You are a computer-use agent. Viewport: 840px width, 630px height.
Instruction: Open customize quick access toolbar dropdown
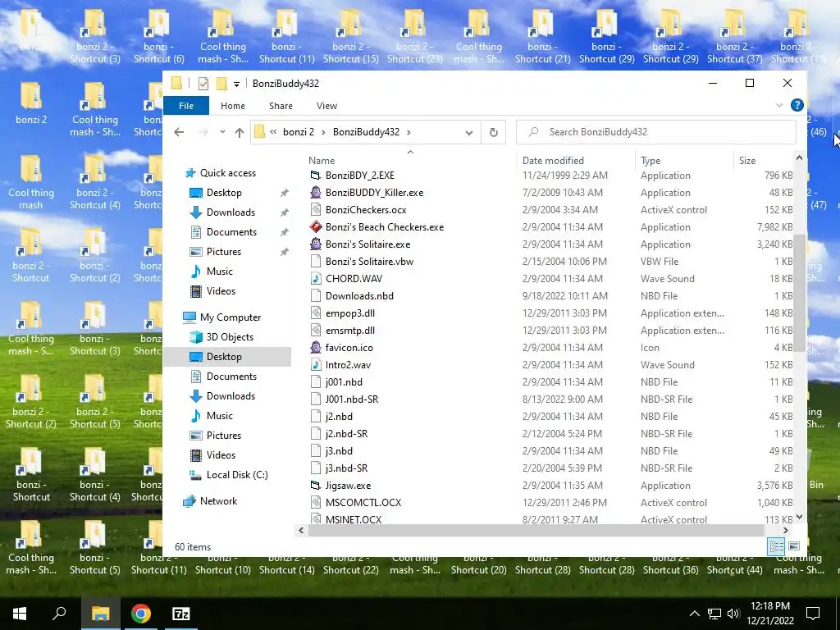[236, 84]
